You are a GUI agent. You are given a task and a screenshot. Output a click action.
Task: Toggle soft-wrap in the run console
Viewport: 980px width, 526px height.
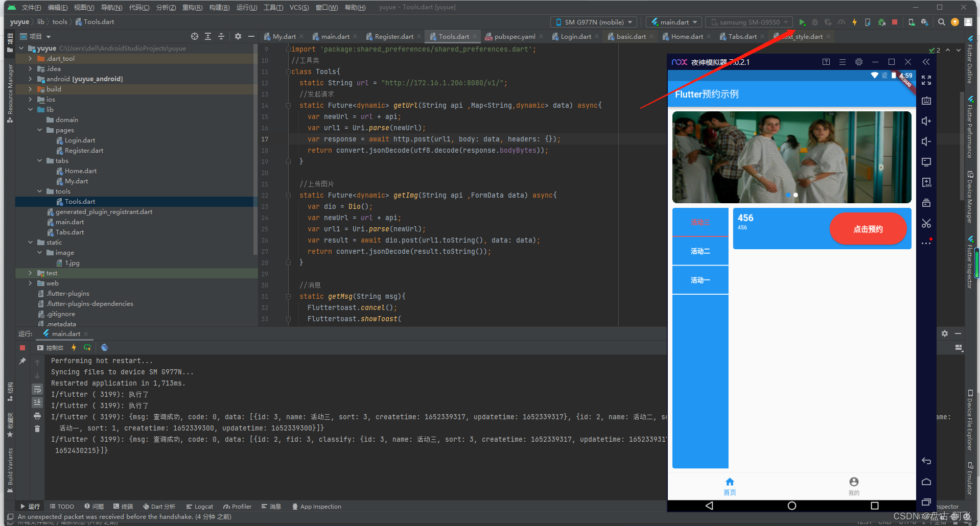(37, 390)
